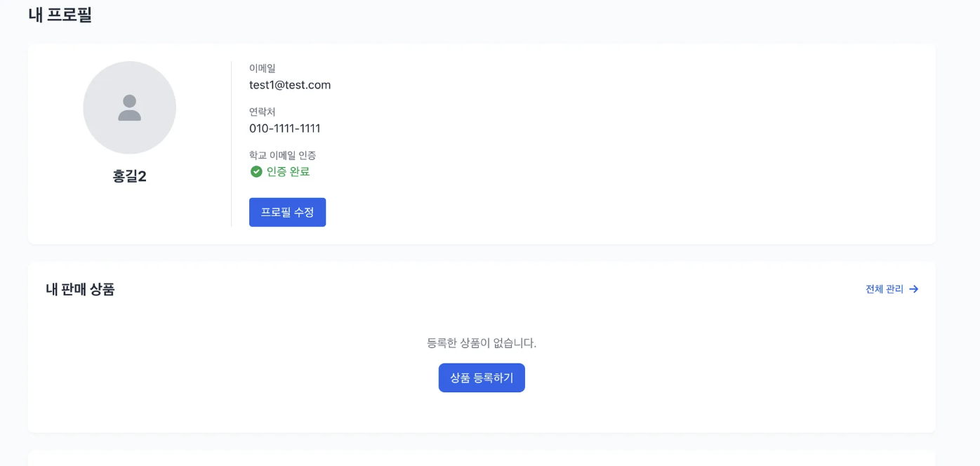980x466 pixels.
Task: Click the 등록한 상품이 없습니다 message
Action: pos(482,343)
